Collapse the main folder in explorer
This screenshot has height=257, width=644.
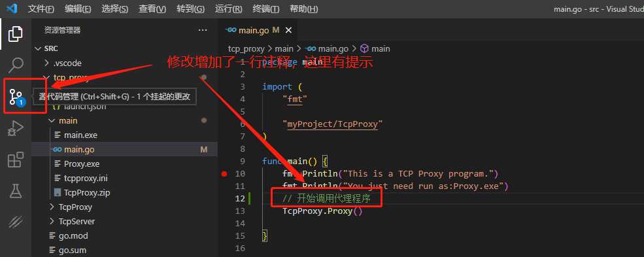coord(125,121)
